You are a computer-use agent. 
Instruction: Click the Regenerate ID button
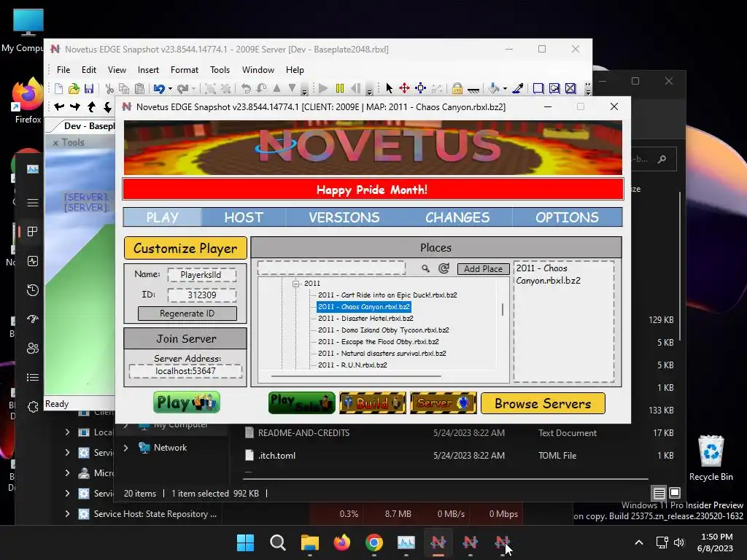pos(187,314)
